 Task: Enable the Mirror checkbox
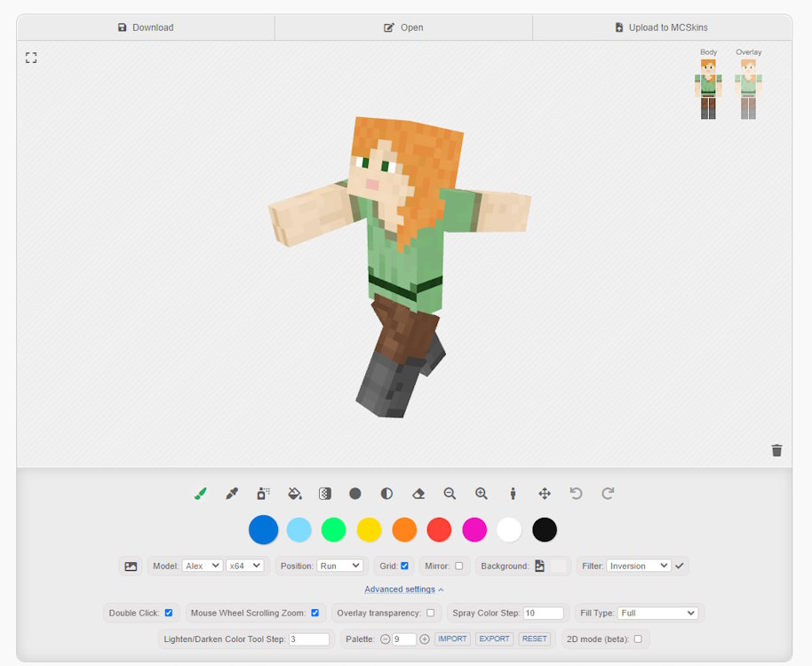tap(458, 566)
